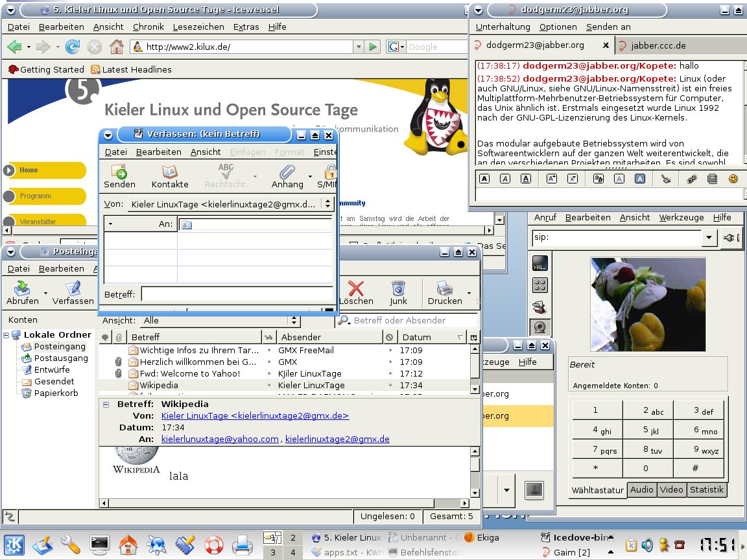Open the message list column picker

click(x=473, y=337)
